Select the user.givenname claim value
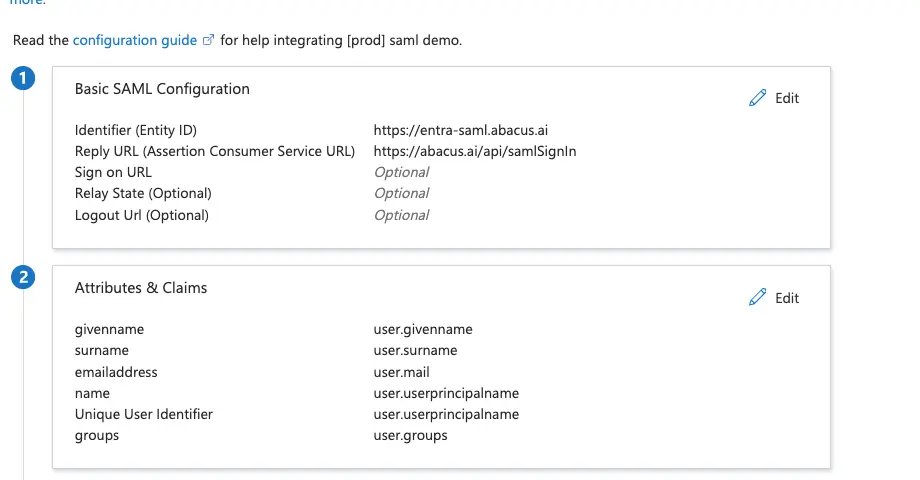Screen dimensions: 920x480 423,329
